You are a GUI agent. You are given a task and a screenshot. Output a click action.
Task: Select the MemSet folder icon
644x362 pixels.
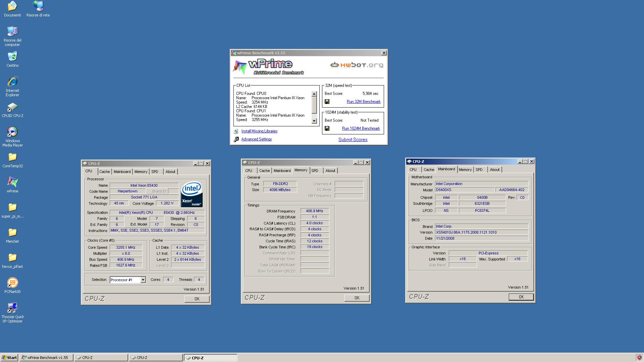pos(12,235)
